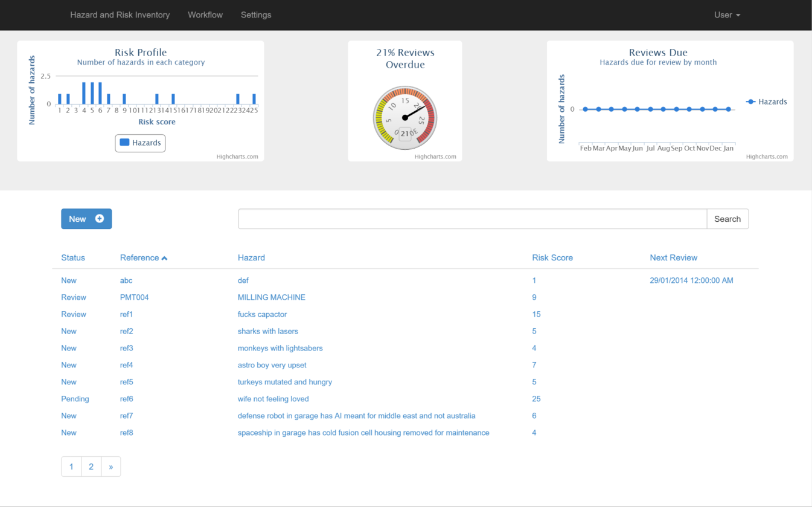Open the sharks with lasers hazard
The image size is (812, 507).
[267, 331]
